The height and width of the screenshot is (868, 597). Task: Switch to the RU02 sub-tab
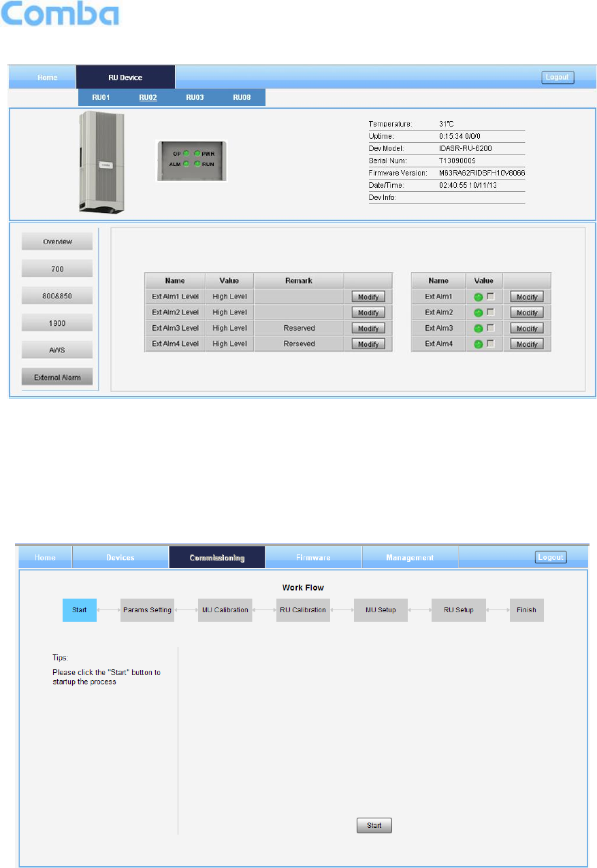click(148, 97)
